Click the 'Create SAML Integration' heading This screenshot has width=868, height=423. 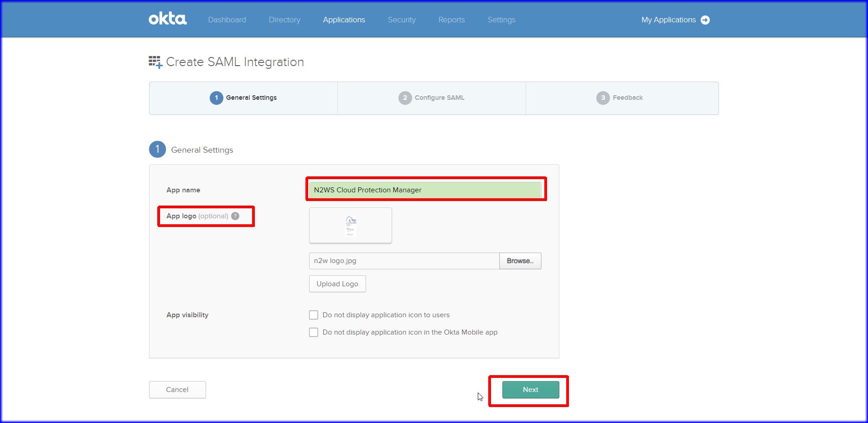[x=235, y=62]
